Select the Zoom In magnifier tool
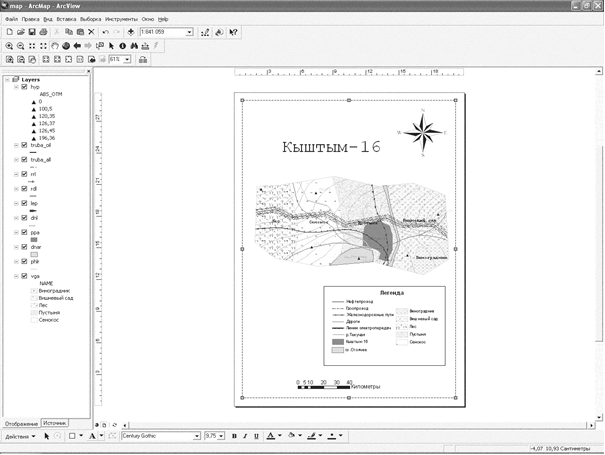 coord(9,46)
